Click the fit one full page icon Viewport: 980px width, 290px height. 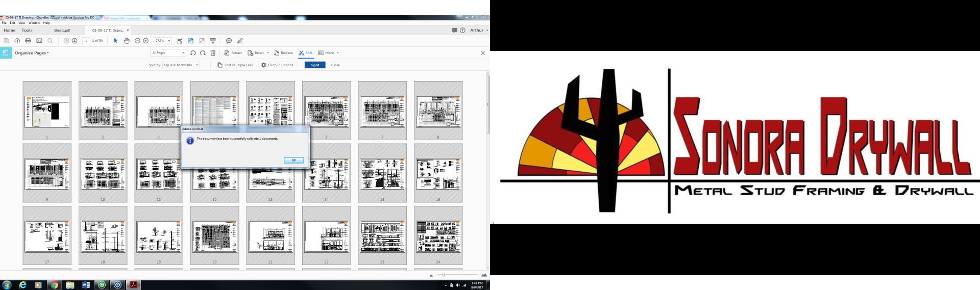(191, 41)
